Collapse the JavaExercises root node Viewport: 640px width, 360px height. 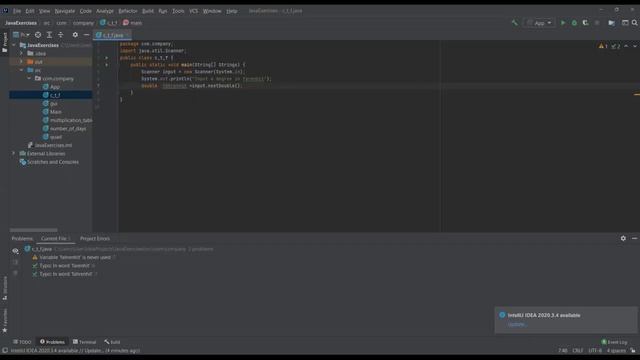coord(14,45)
